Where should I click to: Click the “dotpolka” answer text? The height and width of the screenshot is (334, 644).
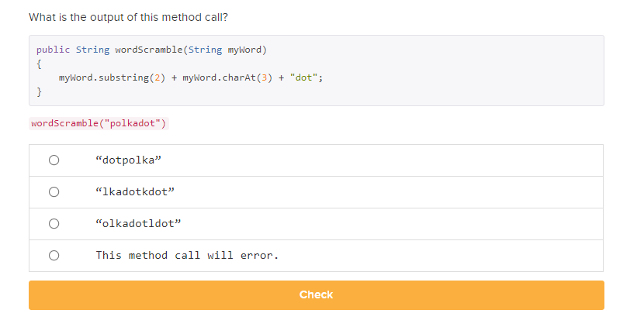[128, 160]
